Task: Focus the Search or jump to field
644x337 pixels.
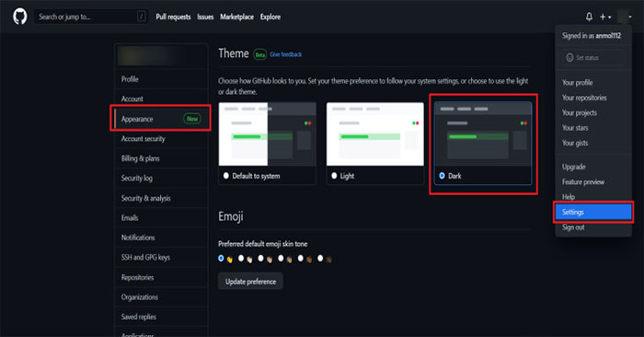Action: point(91,17)
